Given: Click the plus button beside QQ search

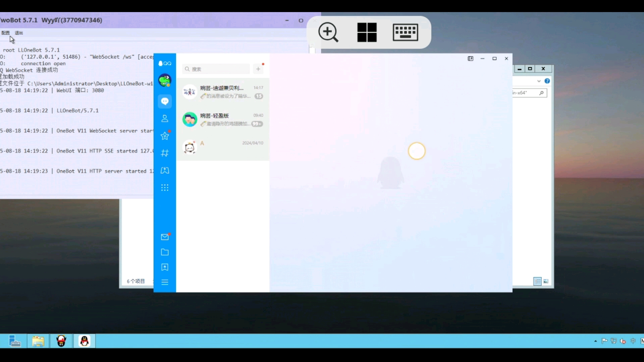Looking at the screenshot, I should click(258, 69).
